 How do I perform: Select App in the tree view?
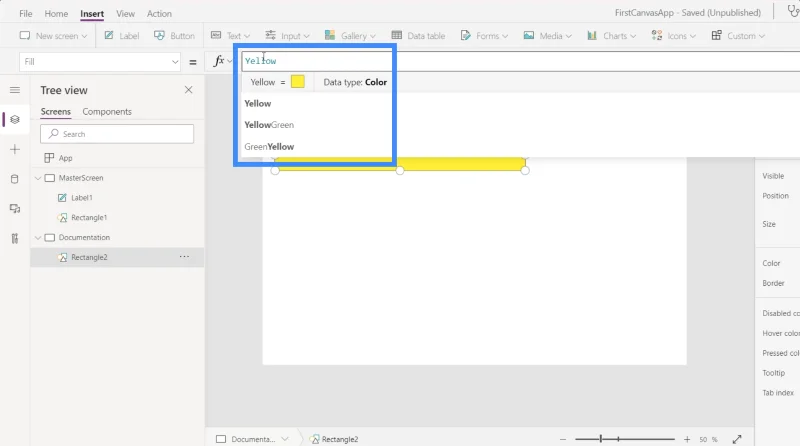coord(65,158)
